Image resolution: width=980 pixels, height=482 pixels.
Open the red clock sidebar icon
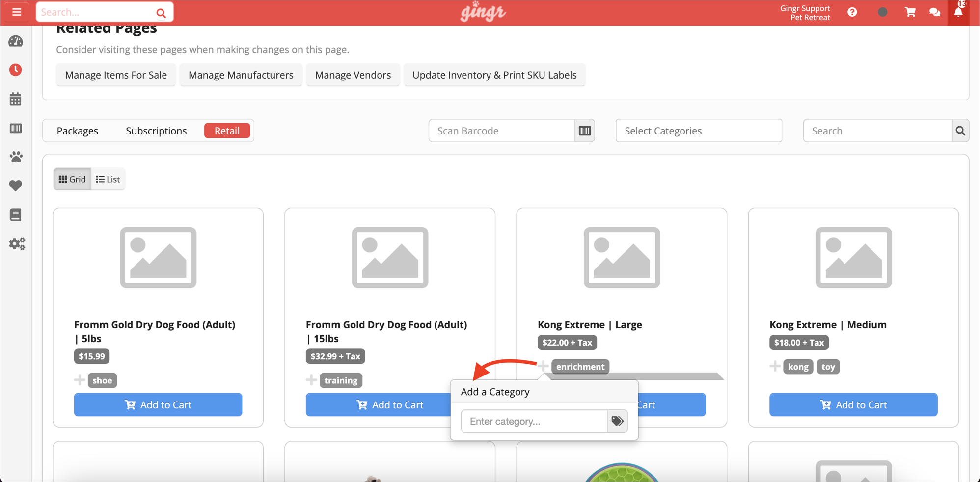point(16,70)
